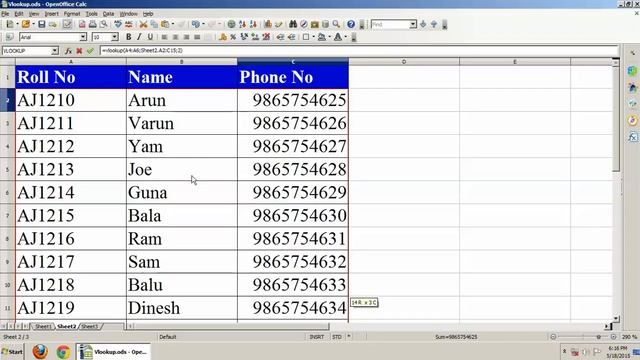Toggle Bold formatting
This screenshot has height=360, width=640.
point(129,37)
